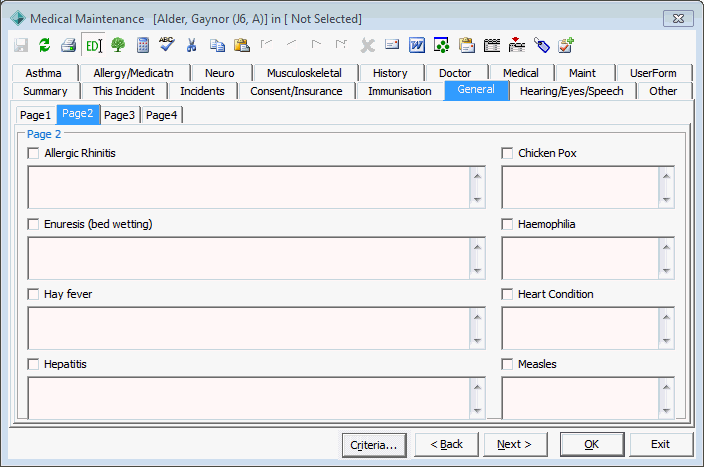
Task: Click the first record navigation flag
Action: coord(266,44)
